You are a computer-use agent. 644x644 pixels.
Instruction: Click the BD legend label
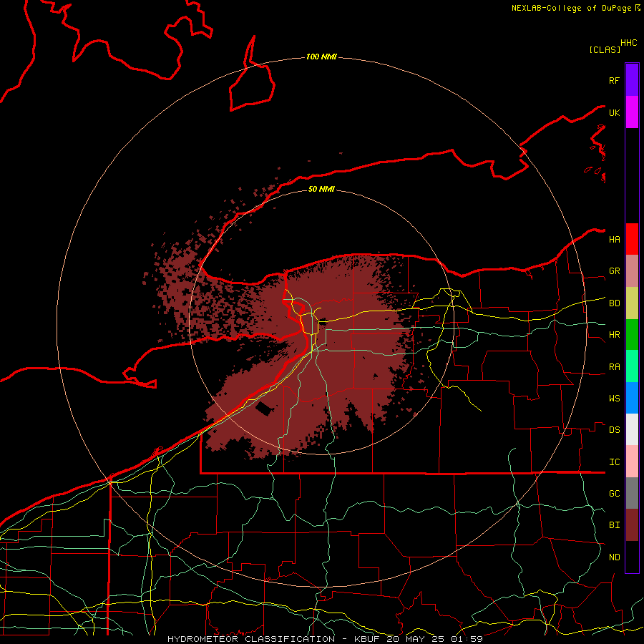pos(615,303)
